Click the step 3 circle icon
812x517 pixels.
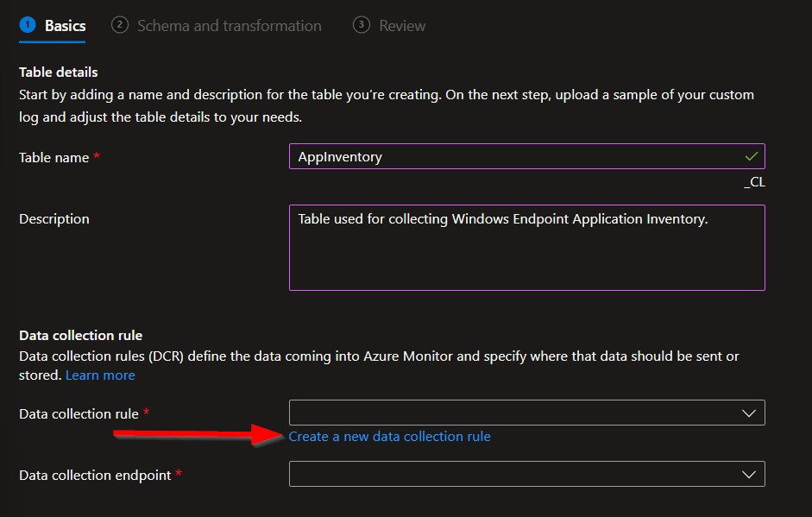coord(362,25)
